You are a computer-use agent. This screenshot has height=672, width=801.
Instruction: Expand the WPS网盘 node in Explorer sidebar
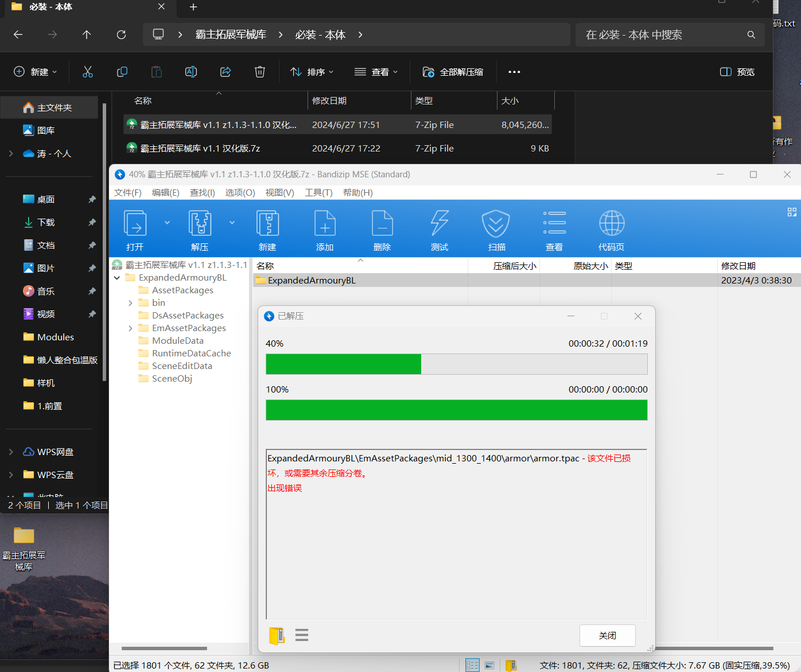point(11,452)
